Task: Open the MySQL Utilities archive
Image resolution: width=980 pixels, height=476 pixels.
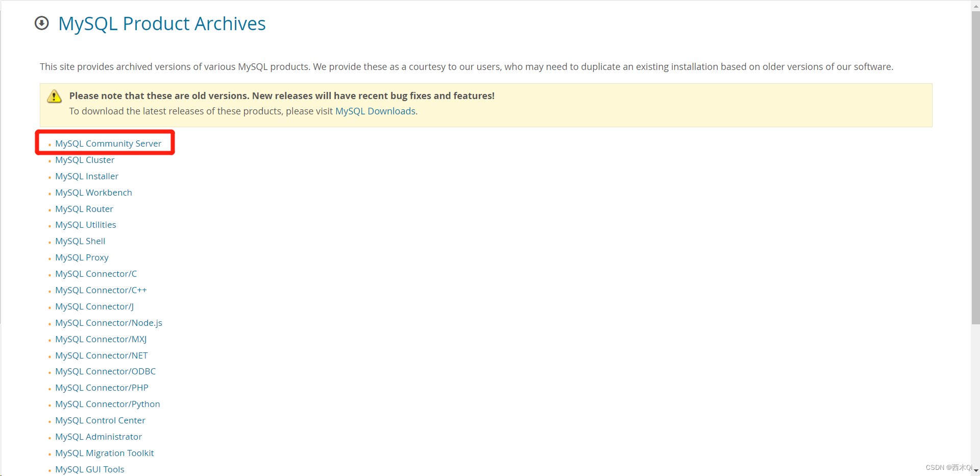Action: tap(86, 225)
